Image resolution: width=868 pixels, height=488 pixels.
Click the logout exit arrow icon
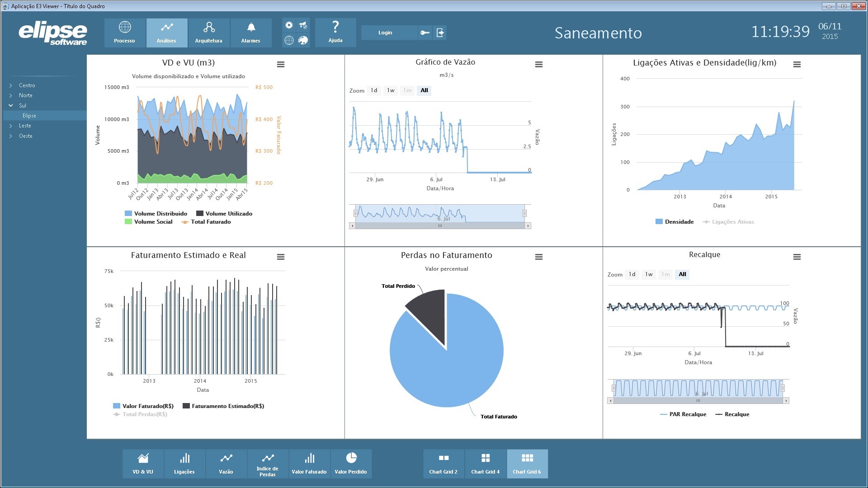440,33
